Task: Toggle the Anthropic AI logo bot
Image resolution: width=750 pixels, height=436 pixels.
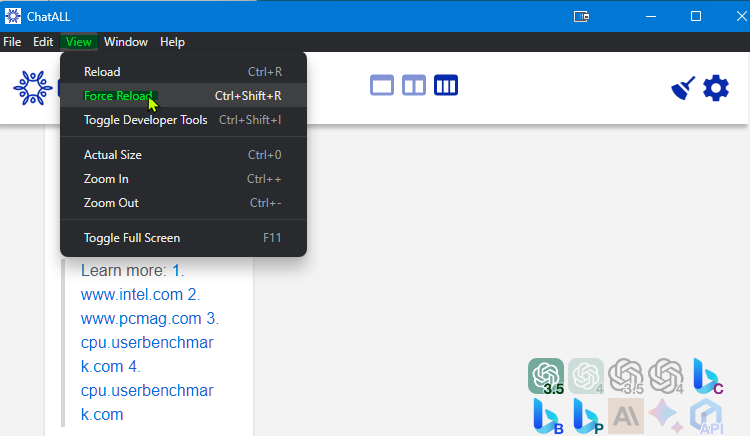Action: point(626,416)
